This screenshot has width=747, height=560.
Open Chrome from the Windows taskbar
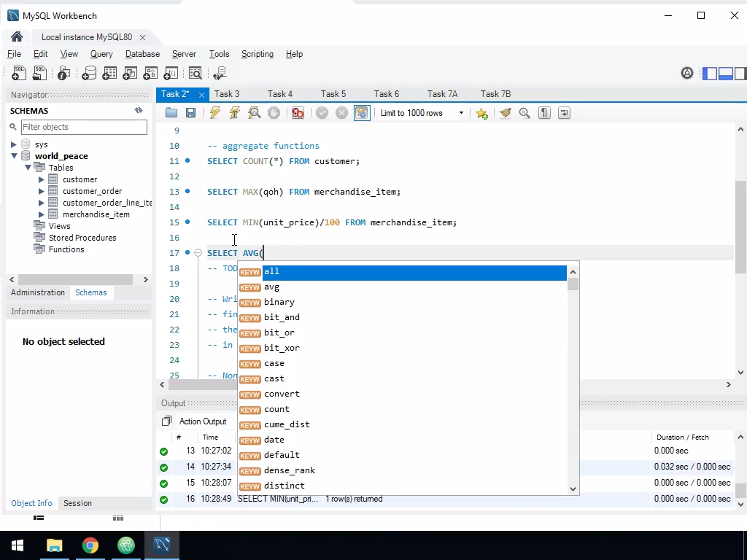click(x=90, y=545)
